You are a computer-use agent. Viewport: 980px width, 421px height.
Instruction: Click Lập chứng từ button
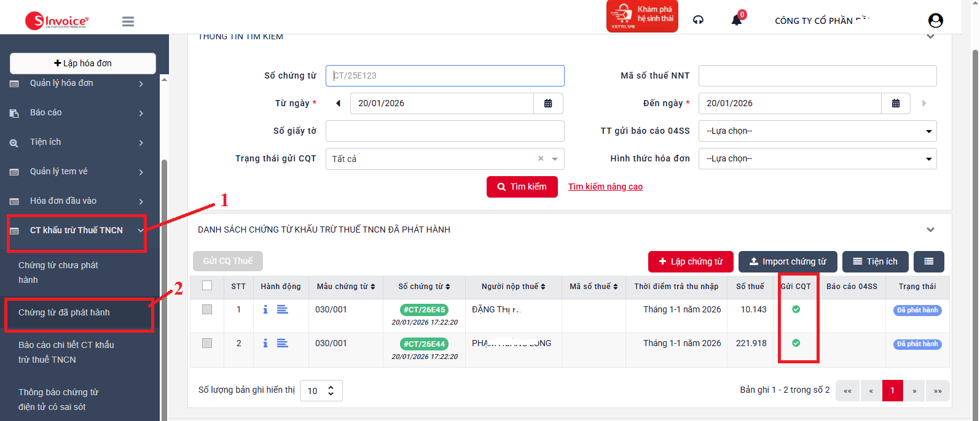coord(691,261)
